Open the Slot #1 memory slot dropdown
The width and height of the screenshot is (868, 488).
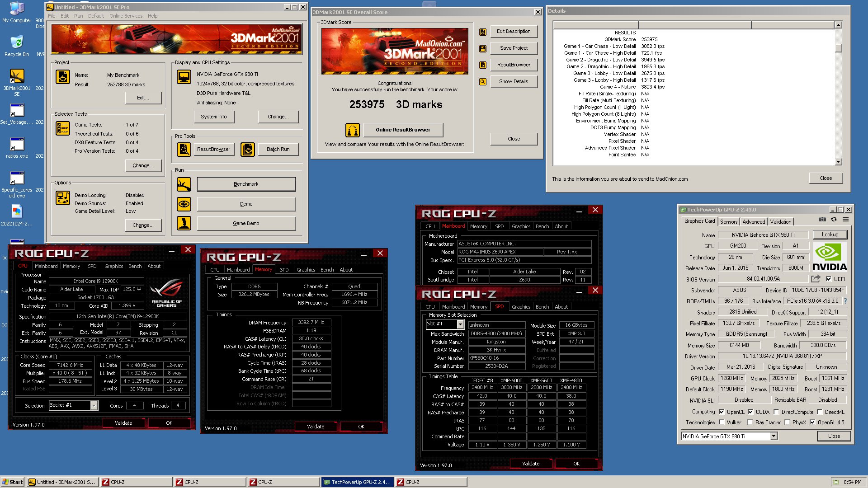coord(460,324)
